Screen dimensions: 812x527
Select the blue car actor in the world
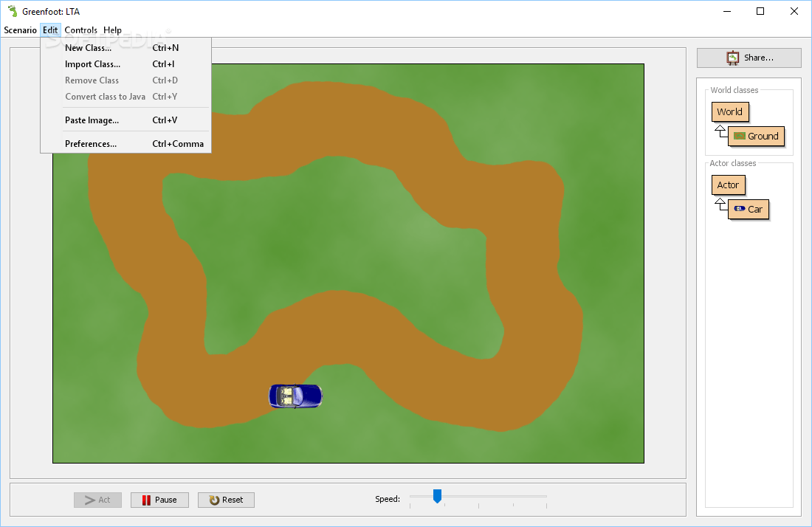[295, 396]
